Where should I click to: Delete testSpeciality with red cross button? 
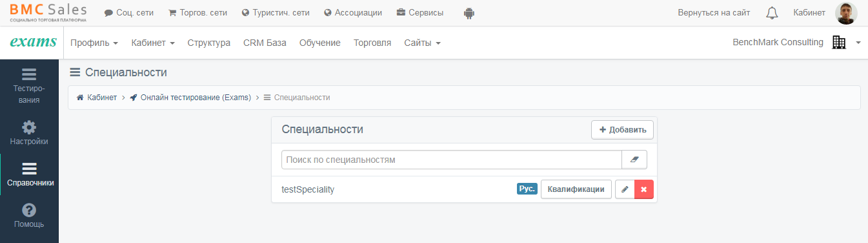point(644,189)
